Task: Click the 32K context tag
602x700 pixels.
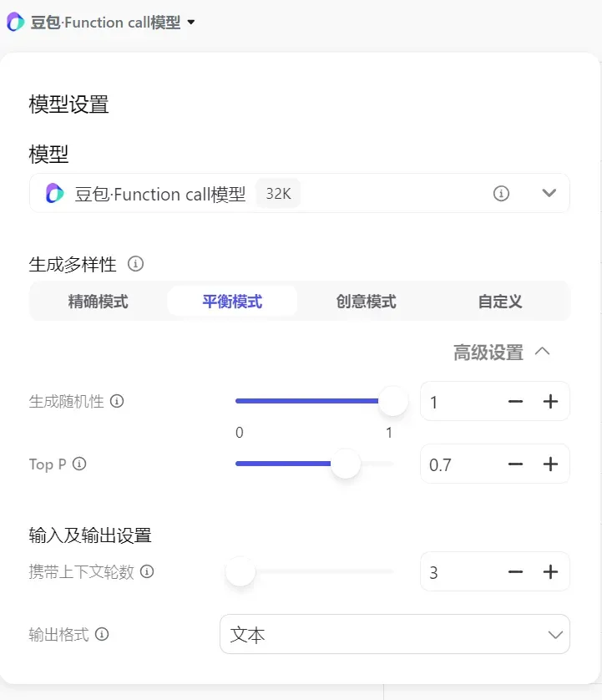Action: click(278, 193)
